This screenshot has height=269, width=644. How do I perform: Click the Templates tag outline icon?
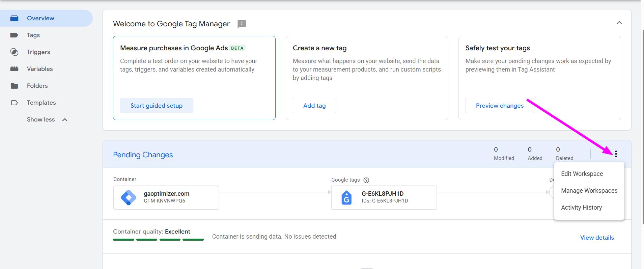(x=14, y=103)
